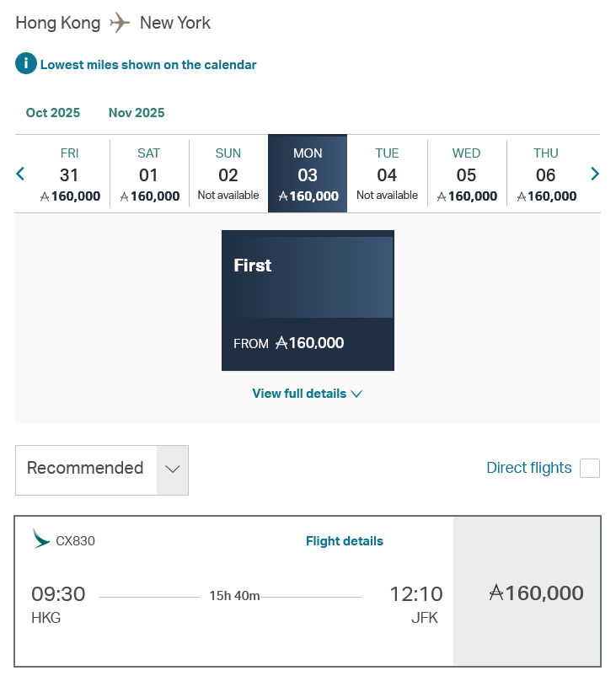The width and height of the screenshot is (616, 676).
Task: Select Friday 31 on the calendar
Action: pos(70,174)
